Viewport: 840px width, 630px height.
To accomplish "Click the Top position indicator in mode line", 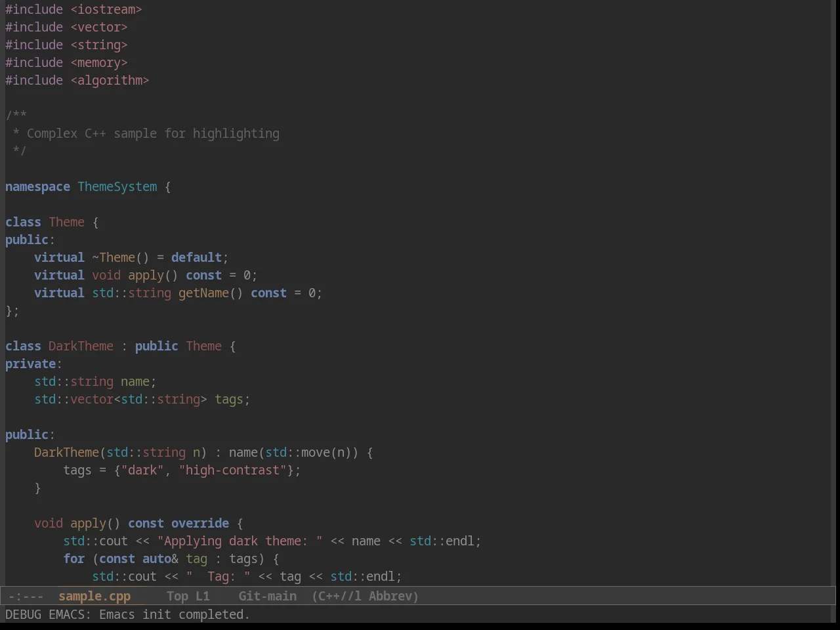I will [177, 596].
